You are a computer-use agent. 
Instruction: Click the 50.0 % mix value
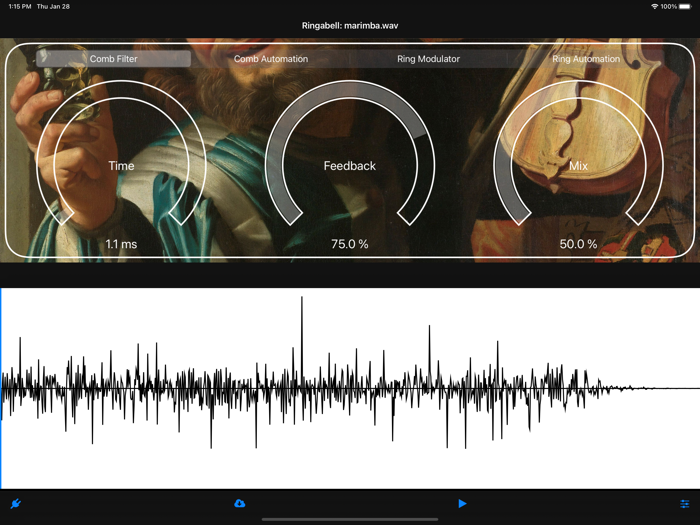pyautogui.click(x=579, y=244)
